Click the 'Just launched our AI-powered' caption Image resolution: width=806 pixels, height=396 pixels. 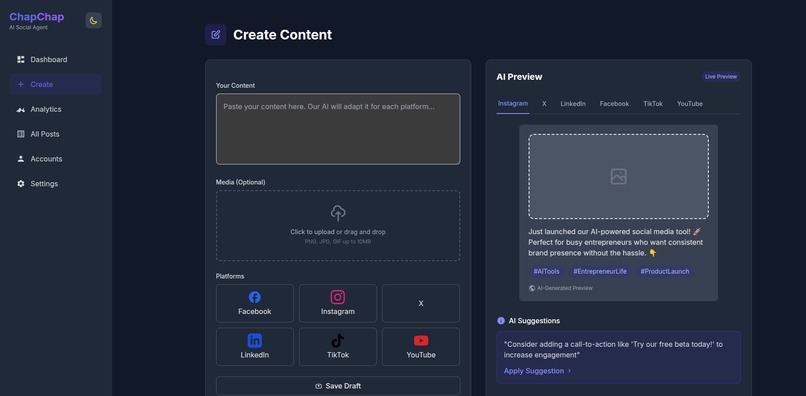[x=616, y=242]
